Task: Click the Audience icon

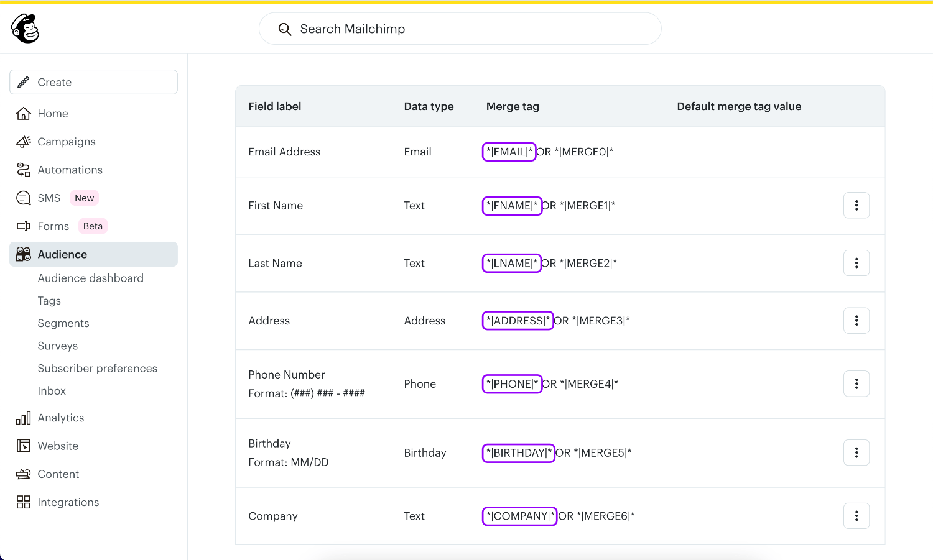Action: point(24,254)
